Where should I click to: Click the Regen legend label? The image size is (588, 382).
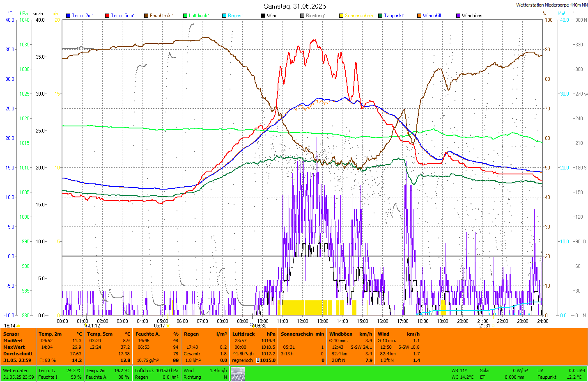pyautogui.click(x=235, y=16)
